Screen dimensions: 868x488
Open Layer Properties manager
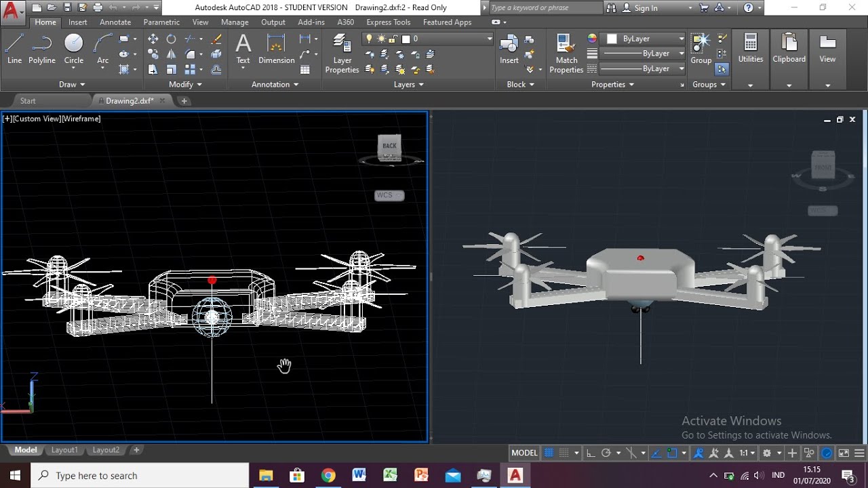point(342,54)
